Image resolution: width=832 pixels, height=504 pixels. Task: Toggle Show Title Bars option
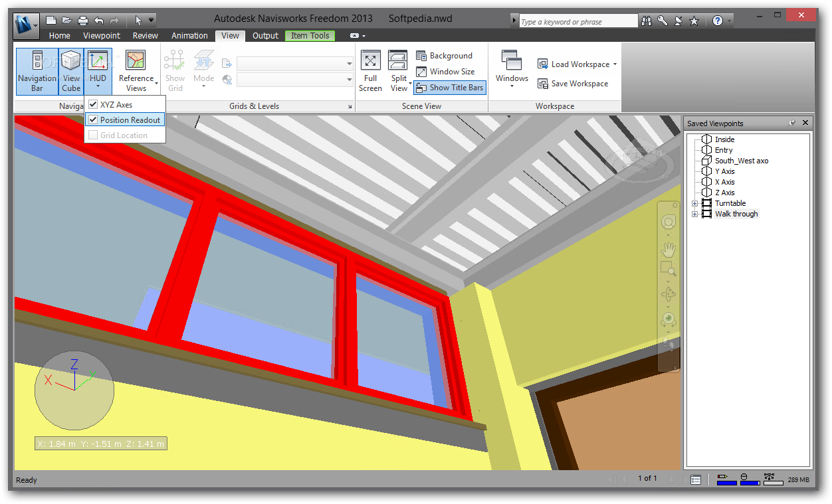pos(449,88)
